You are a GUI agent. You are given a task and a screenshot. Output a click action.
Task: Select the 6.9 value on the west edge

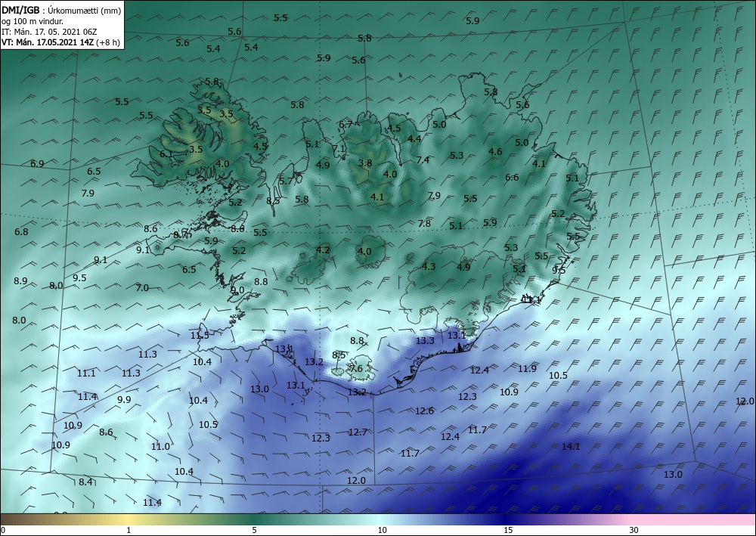pyautogui.click(x=37, y=164)
